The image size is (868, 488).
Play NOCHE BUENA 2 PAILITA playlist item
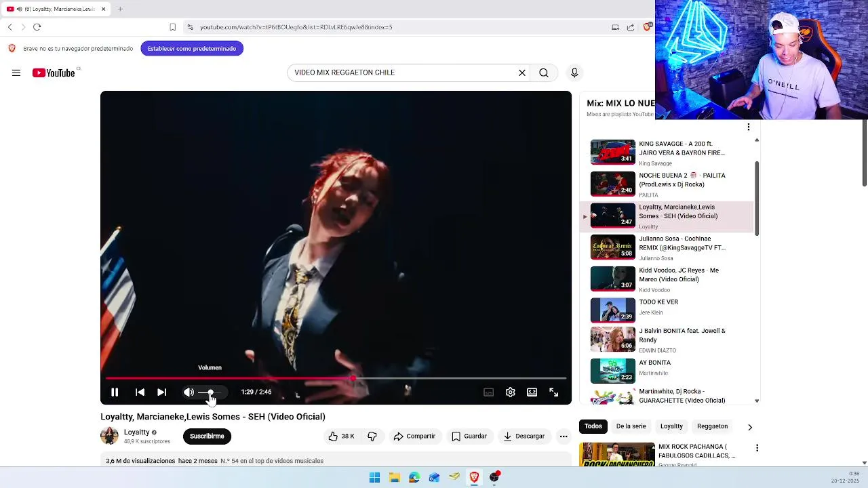point(668,184)
